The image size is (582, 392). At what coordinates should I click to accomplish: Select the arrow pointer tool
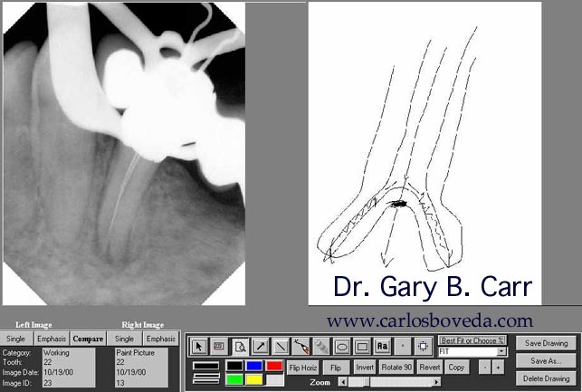pyautogui.click(x=199, y=346)
